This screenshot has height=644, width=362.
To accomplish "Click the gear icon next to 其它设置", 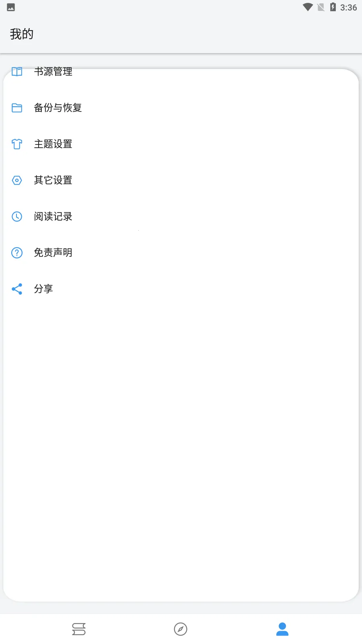I will 16,180.
